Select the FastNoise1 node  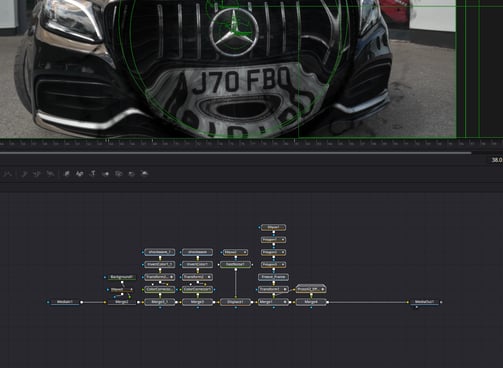[235, 265]
